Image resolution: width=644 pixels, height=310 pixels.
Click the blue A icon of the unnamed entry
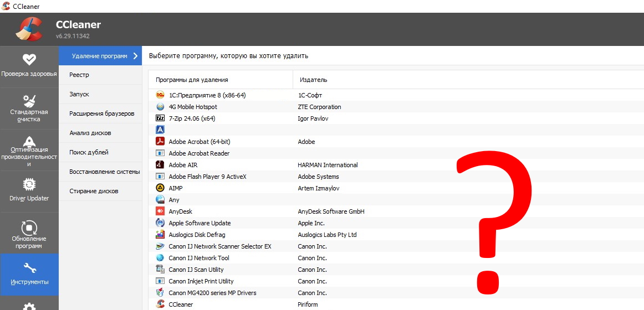click(x=160, y=130)
